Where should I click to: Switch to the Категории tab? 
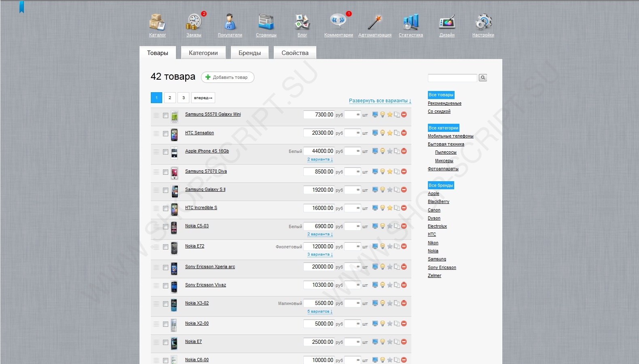203,53
